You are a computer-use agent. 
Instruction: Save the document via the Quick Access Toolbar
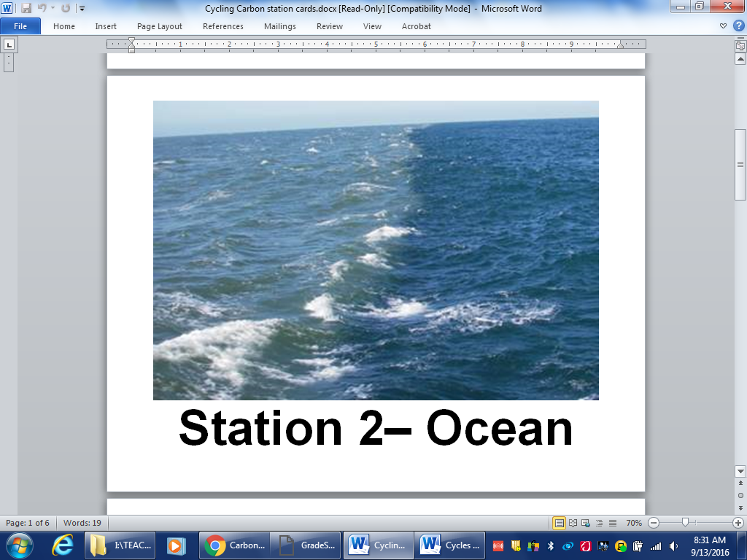tap(26, 7)
